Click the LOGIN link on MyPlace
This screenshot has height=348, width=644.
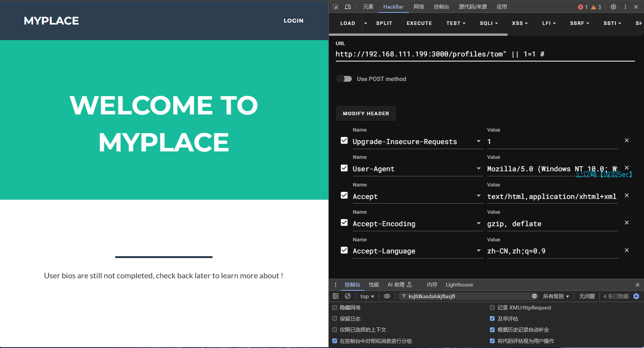point(293,21)
